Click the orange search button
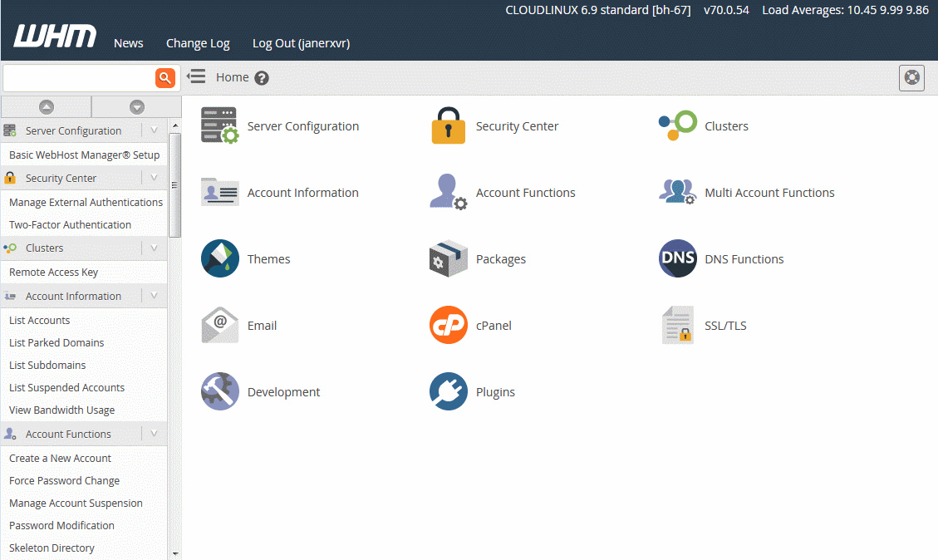 click(x=165, y=78)
